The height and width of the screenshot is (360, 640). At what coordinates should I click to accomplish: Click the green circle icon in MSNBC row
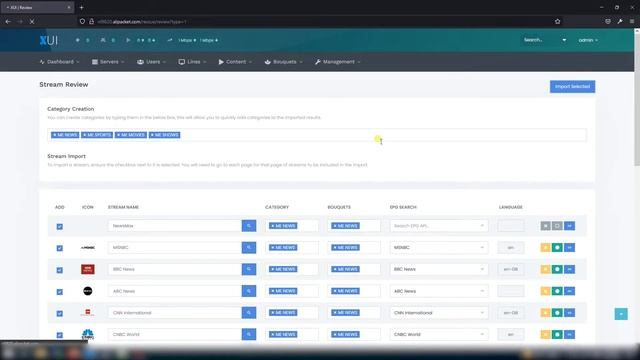557,247
